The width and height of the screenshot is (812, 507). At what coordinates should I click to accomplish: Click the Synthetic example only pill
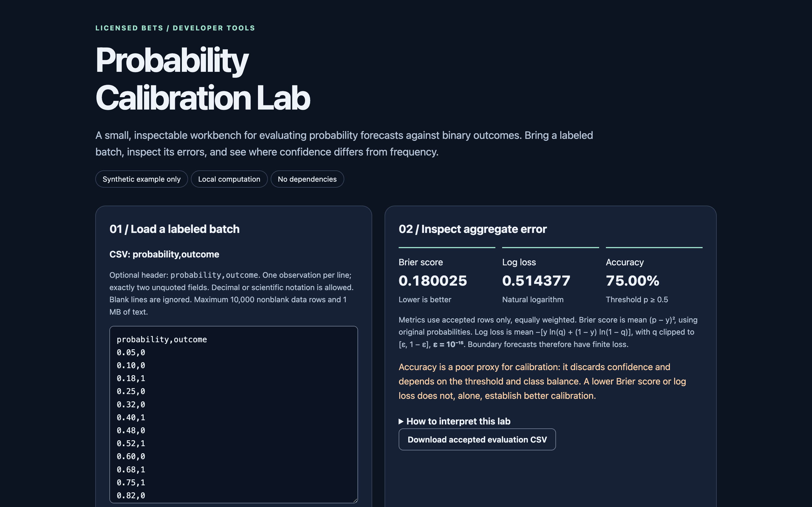[142, 179]
